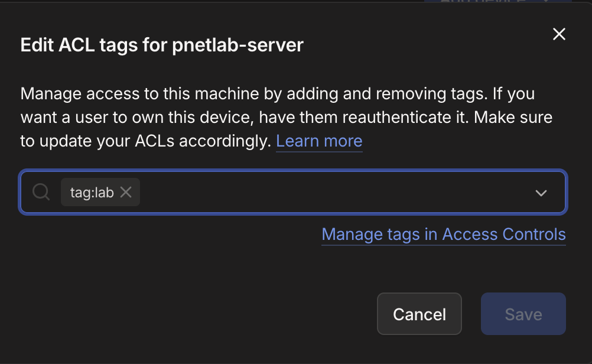Select the tag:lab chip label
The width and height of the screenshot is (592, 364).
(92, 193)
